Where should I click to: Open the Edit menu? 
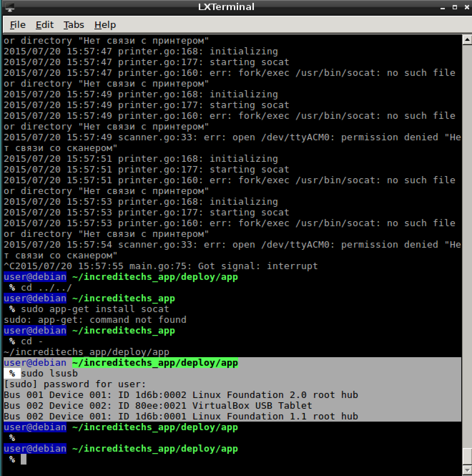(44, 25)
